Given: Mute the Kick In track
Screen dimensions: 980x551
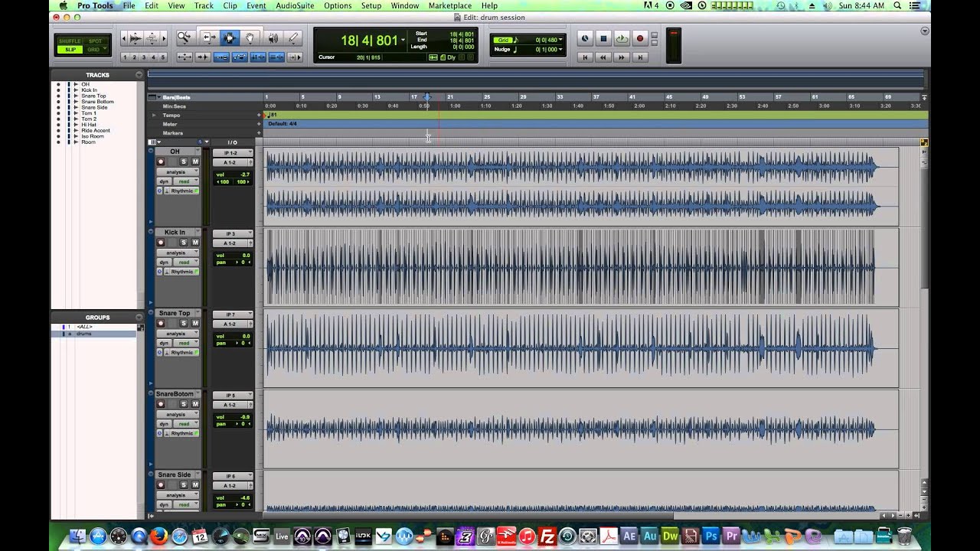Looking at the screenshot, I should click(195, 243).
